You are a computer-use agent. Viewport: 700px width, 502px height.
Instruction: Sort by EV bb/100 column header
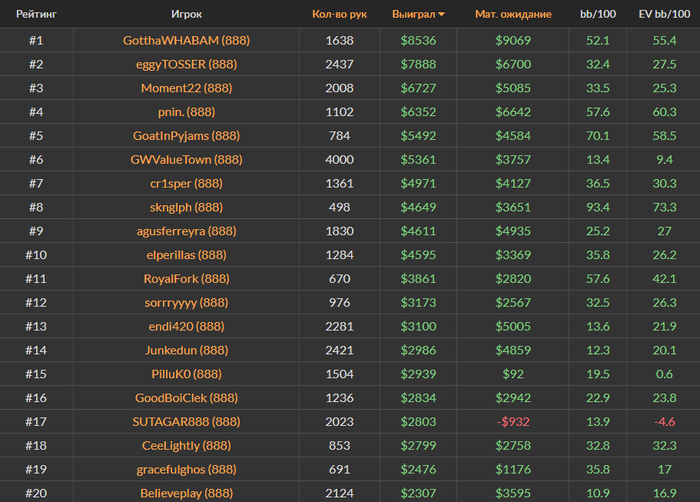(x=664, y=14)
